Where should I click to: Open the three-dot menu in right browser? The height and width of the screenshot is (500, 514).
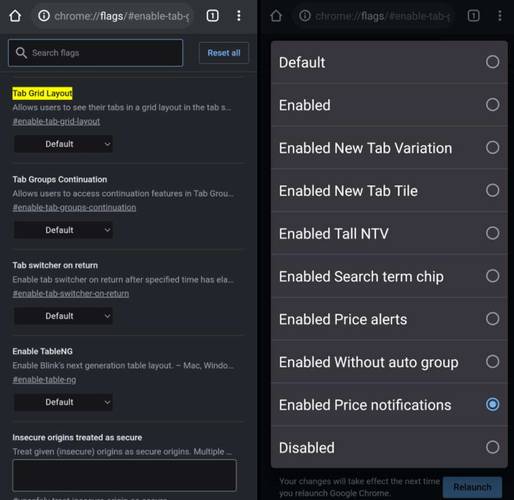(x=500, y=16)
